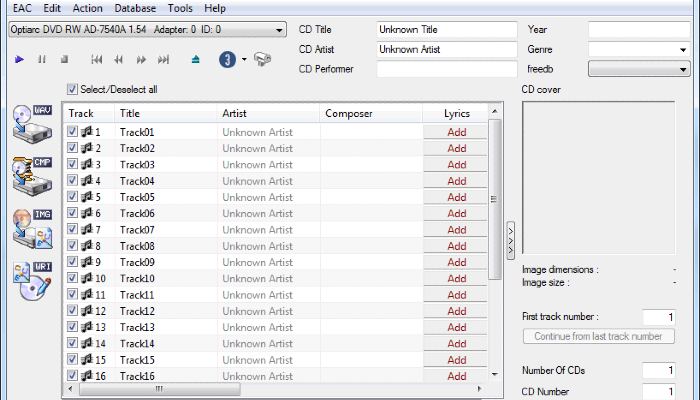Click track list scroll up arrow
700x400 pixels.
[494, 111]
